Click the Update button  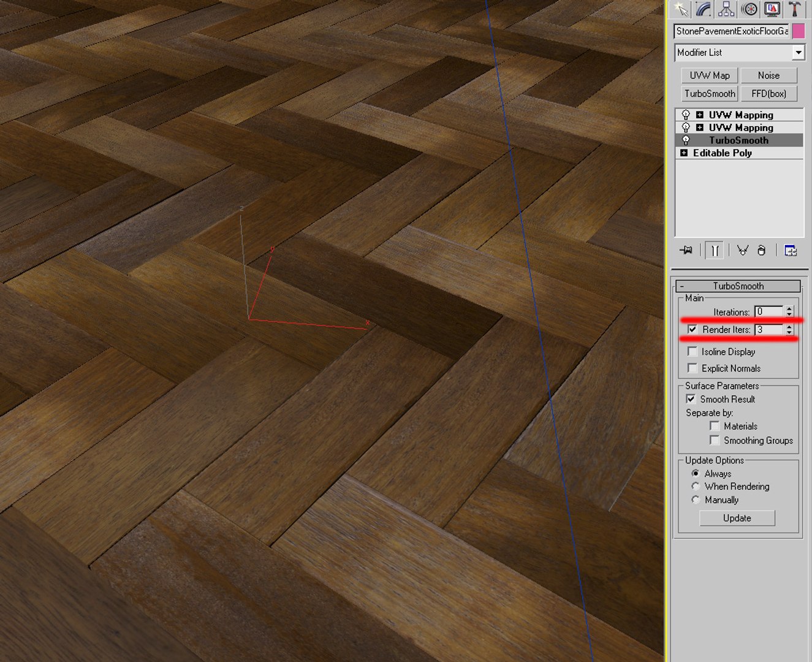coord(737,518)
